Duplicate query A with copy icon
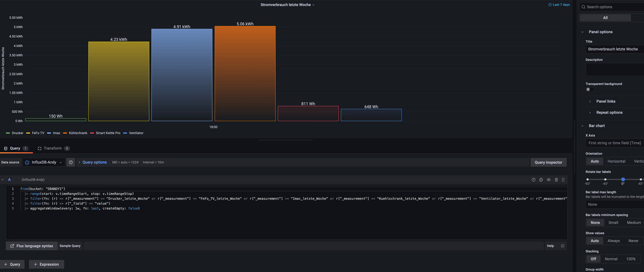The image size is (644, 272). click(x=541, y=180)
